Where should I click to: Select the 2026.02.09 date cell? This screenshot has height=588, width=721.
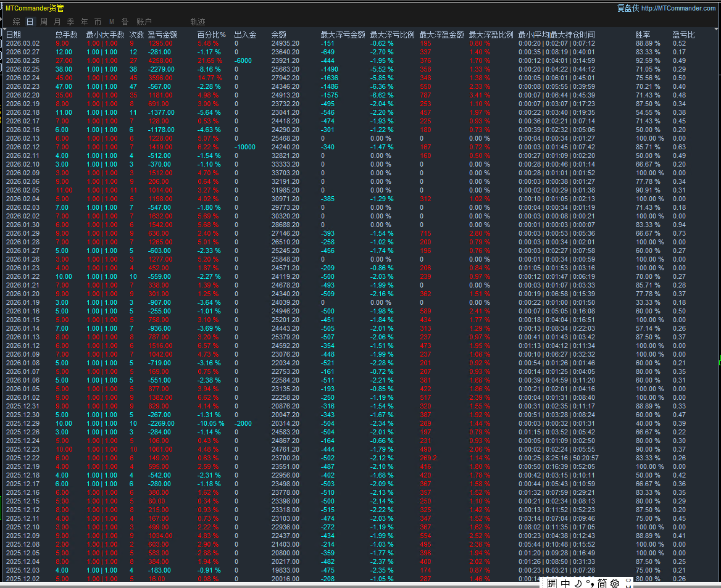pyautogui.click(x=22, y=173)
